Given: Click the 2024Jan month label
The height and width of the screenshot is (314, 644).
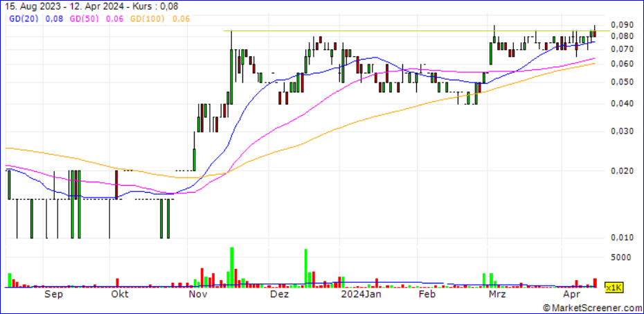Looking at the screenshot, I should point(361,295).
